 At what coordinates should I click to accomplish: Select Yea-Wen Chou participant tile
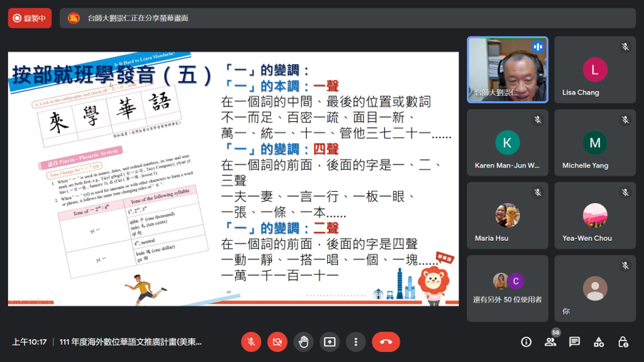click(x=595, y=215)
